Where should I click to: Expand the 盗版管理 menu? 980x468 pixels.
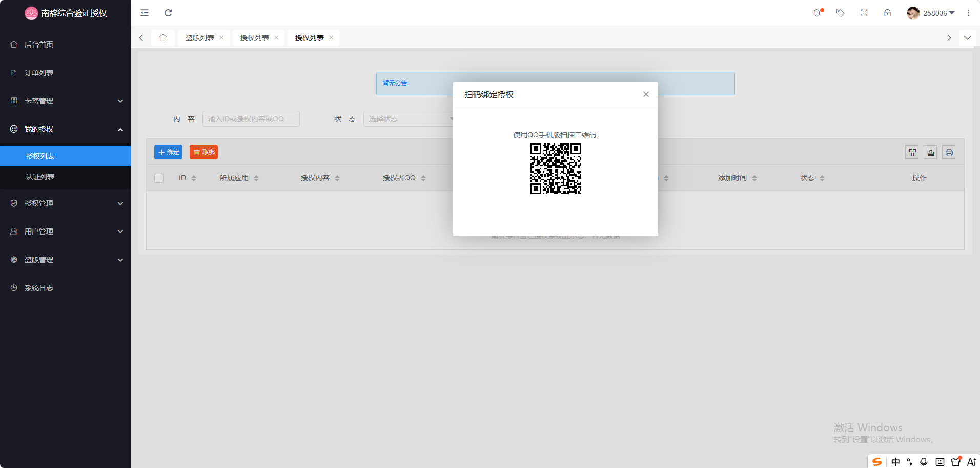[66, 260]
